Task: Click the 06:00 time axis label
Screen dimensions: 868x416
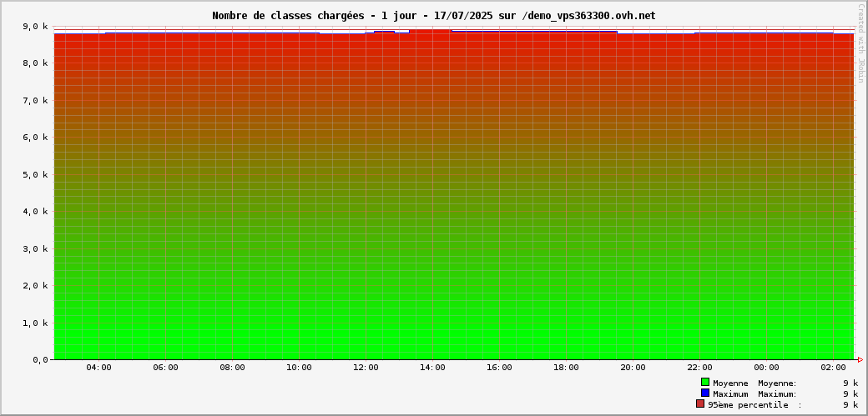Action: tap(165, 368)
